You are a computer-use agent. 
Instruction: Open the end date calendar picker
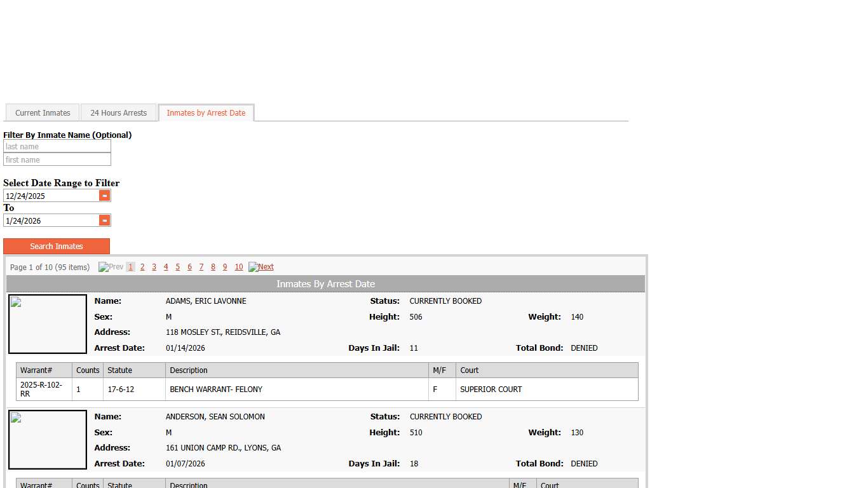pyautogui.click(x=104, y=220)
